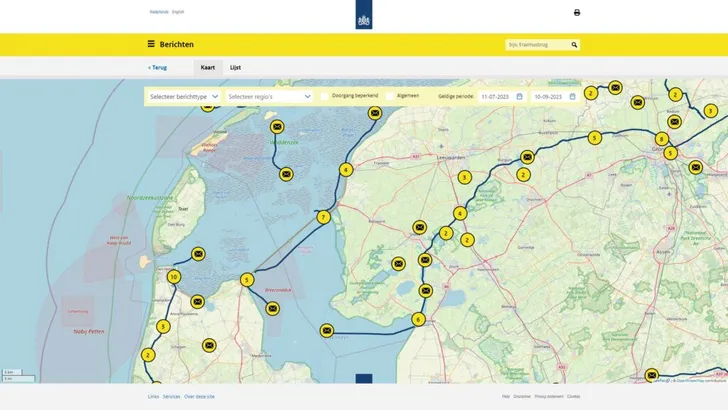Open end date calendar picker icon

572,97
